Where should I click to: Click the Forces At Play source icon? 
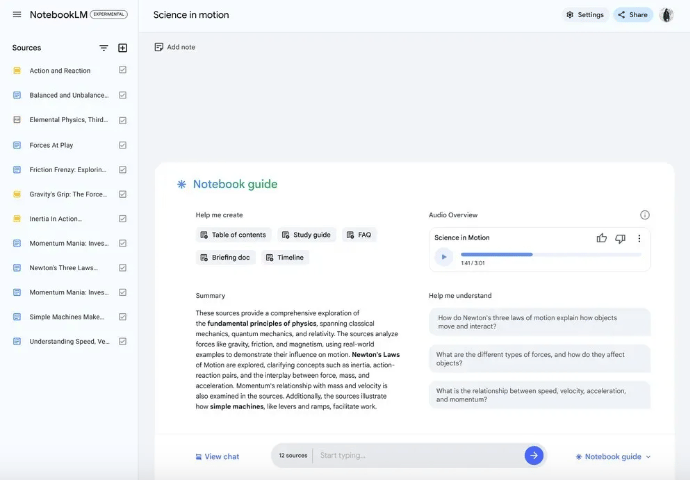[x=17, y=145]
